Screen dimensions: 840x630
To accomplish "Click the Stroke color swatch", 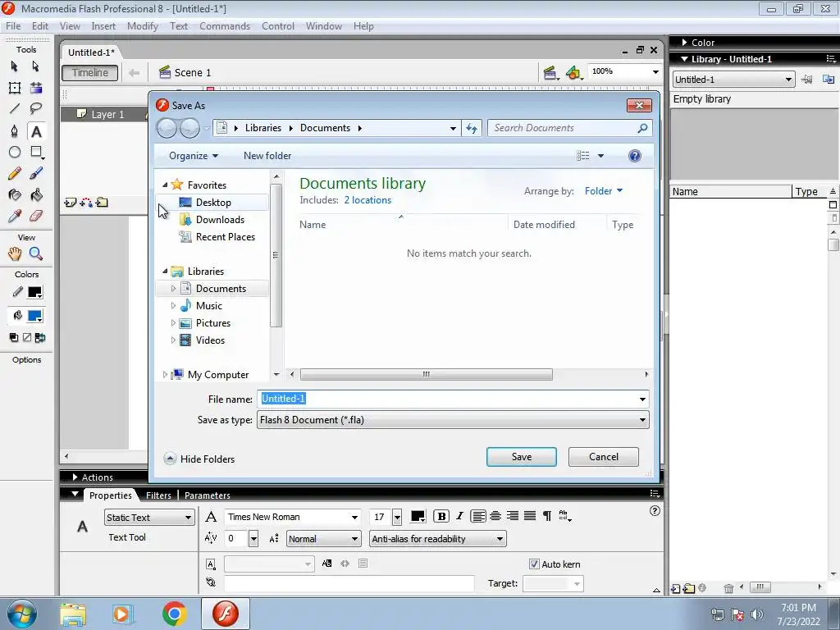I will click(34, 293).
